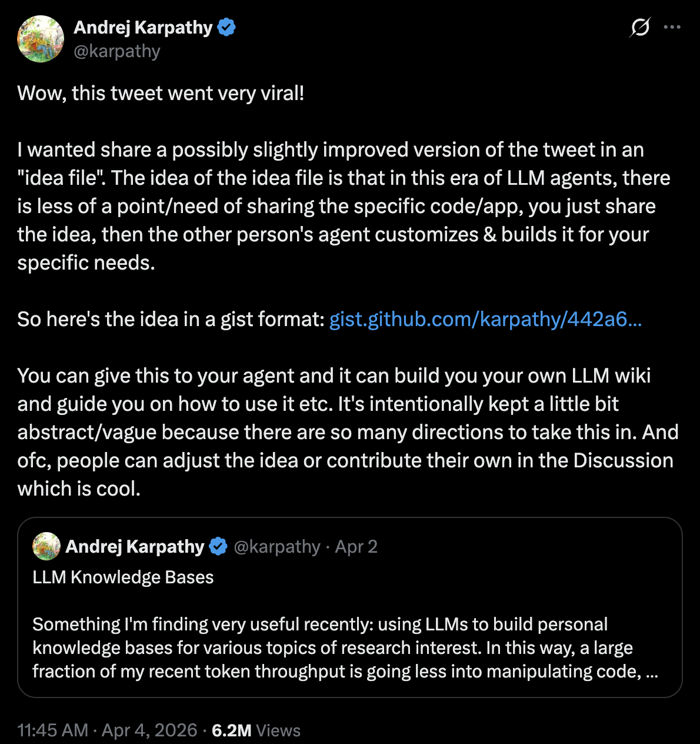
Task: Click the 11:45 AM timestamp
Action: click(53, 730)
